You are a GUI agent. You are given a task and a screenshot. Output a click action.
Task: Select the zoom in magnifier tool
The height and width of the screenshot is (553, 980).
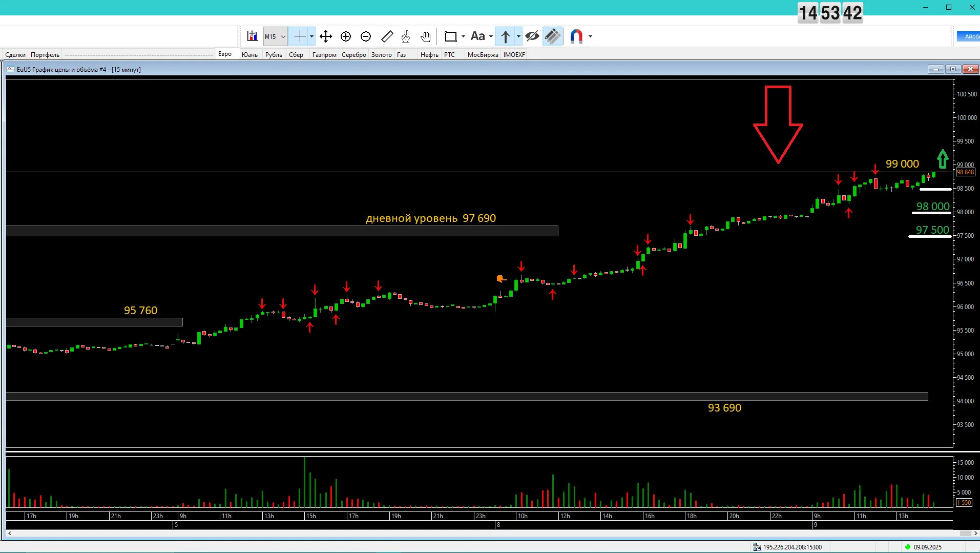[x=346, y=36]
